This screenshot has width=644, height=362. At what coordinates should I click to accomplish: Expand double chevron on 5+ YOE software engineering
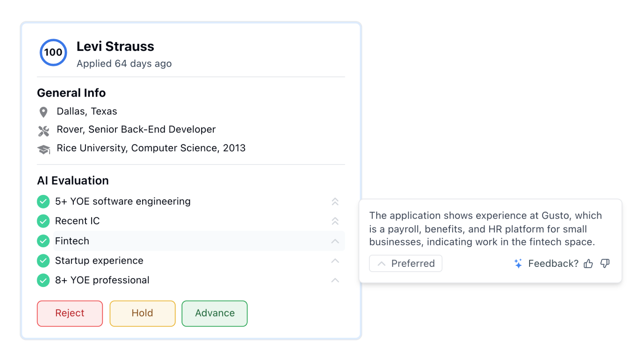pyautogui.click(x=335, y=202)
